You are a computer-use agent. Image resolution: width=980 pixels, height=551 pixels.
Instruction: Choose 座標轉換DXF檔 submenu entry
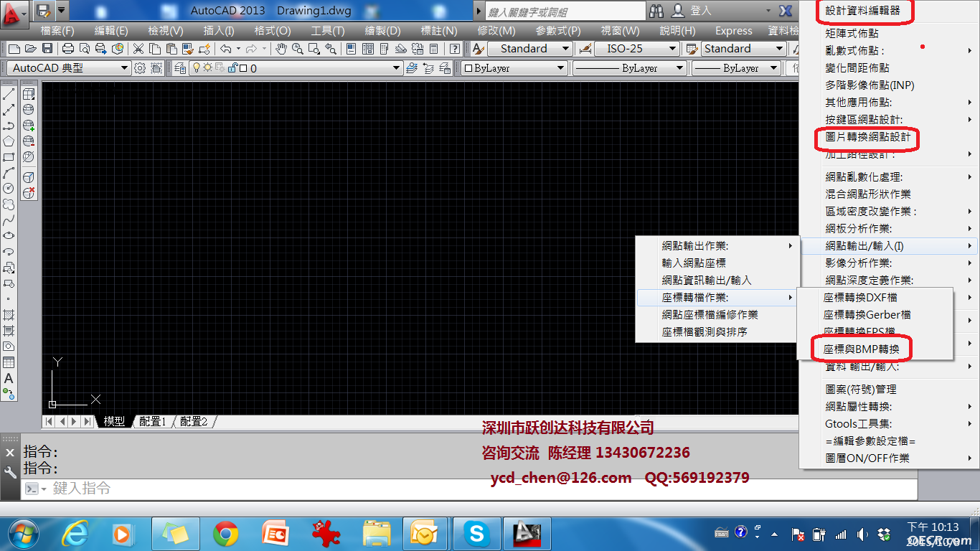860,298
